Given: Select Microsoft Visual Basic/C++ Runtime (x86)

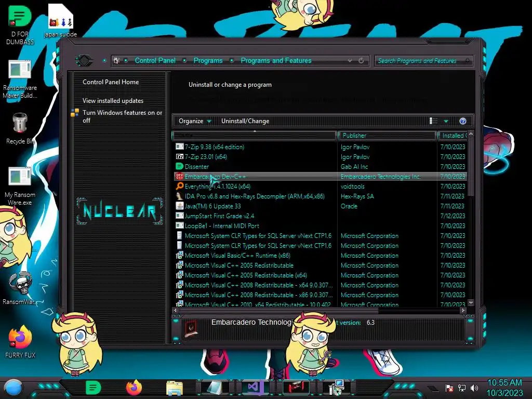Looking at the screenshot, I should [x=321, y=255].
